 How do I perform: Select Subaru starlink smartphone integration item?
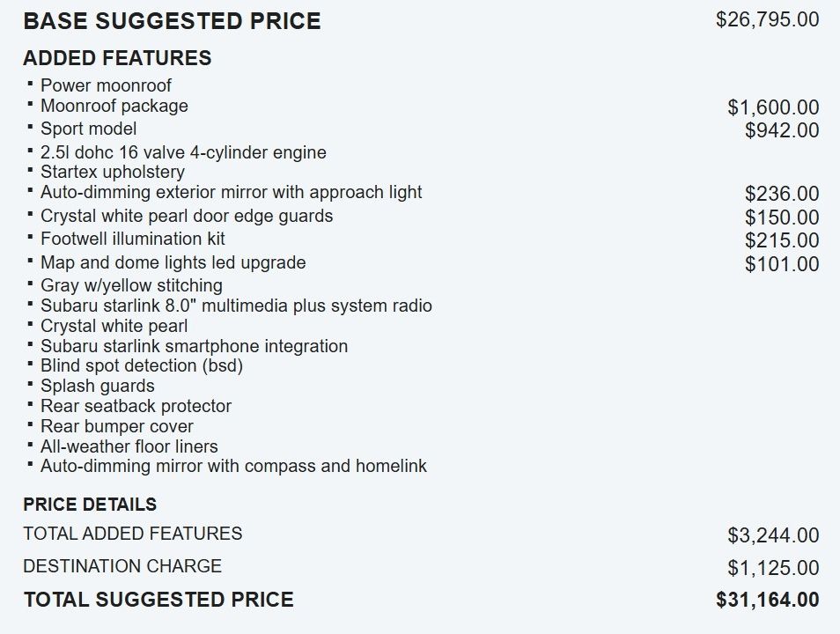(x=194, y=346)
